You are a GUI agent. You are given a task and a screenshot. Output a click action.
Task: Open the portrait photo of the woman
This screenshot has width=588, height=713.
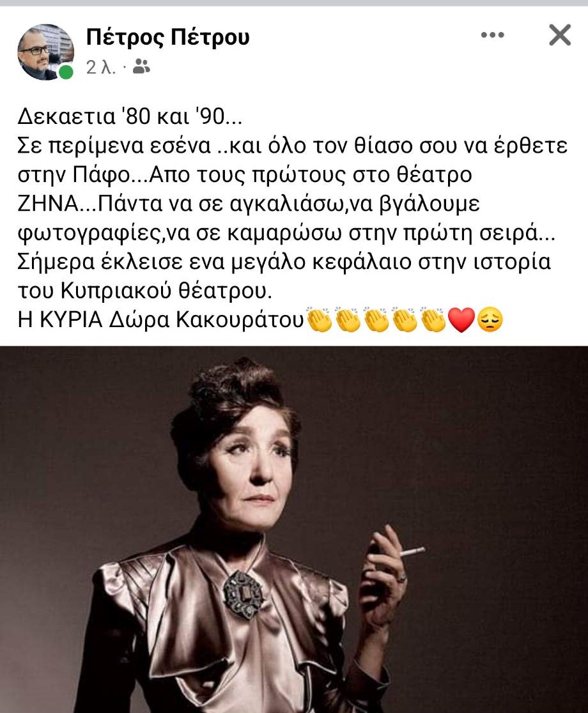pos(294,529)
